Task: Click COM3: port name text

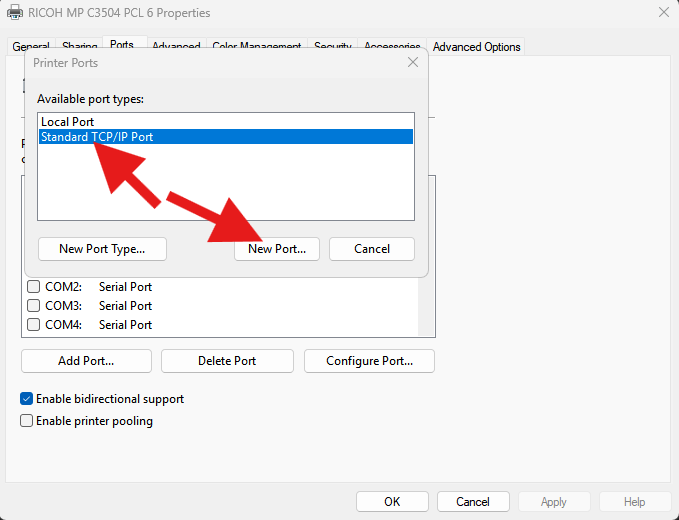Action: tap(63, 306)
